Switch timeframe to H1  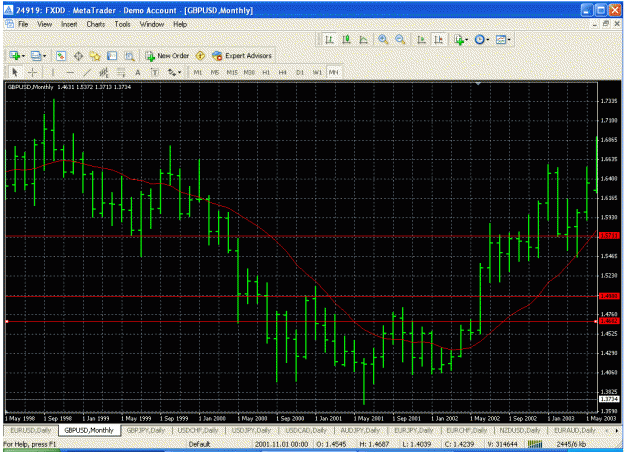pyautogui.click(x=266, y=72)
